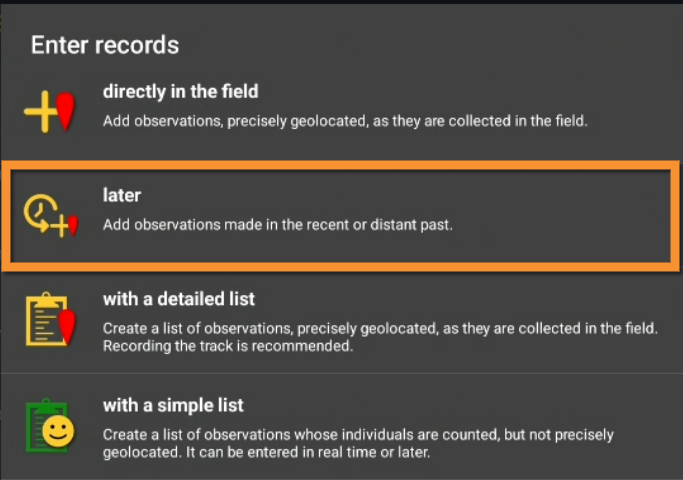Click description about recent or distant past
The image size is (683, 480).
point(278,225)
